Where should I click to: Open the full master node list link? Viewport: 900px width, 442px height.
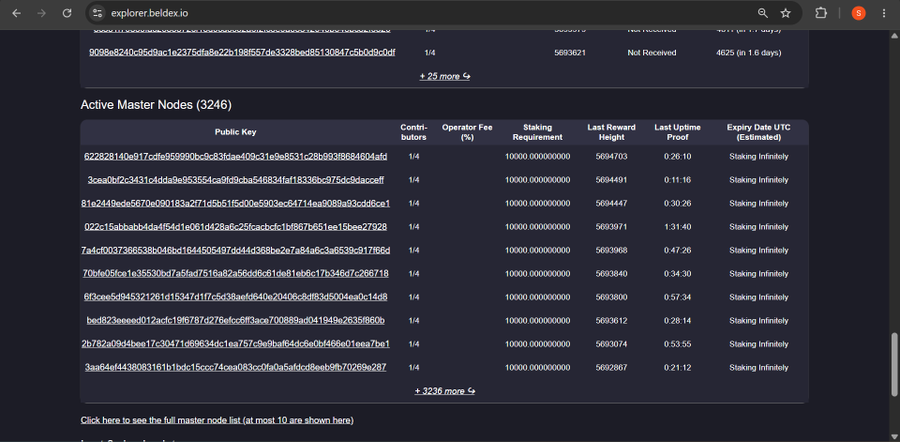tap(217, 420)
